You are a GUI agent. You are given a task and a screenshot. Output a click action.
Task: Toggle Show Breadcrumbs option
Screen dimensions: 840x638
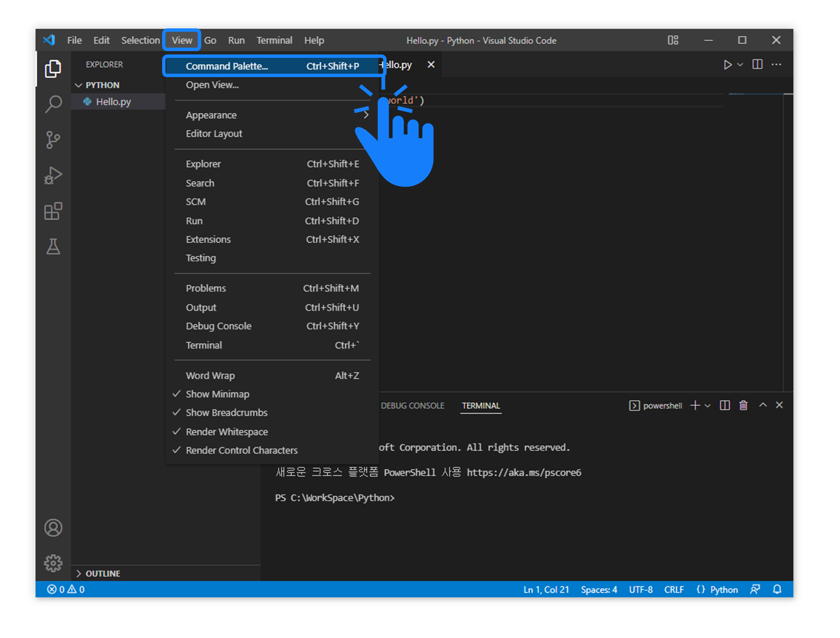(x=272, y=413)
